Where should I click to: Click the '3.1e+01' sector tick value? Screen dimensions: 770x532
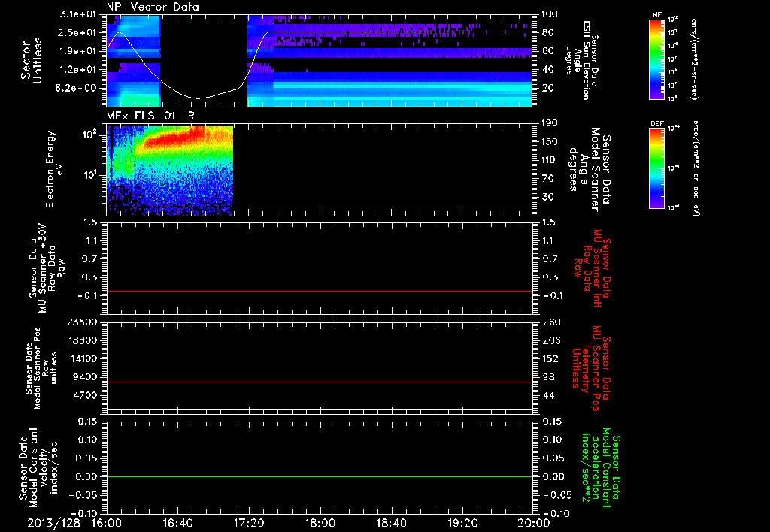(78, 14)
